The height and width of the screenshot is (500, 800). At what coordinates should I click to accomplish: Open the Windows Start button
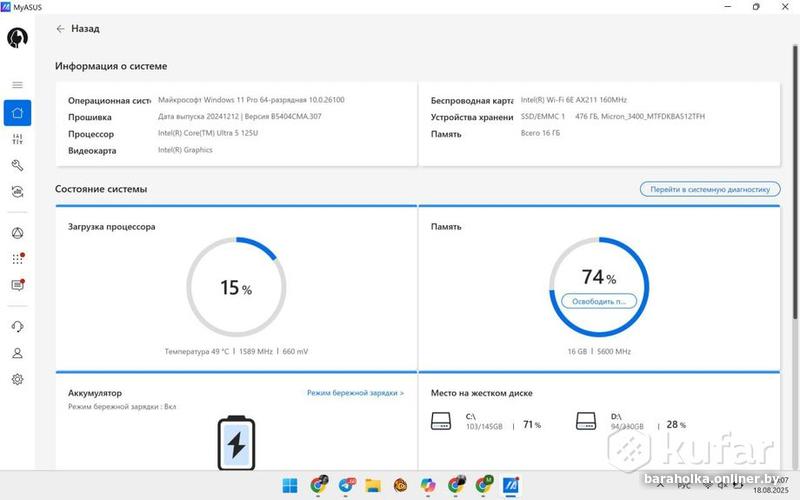(x=290, y=485)
